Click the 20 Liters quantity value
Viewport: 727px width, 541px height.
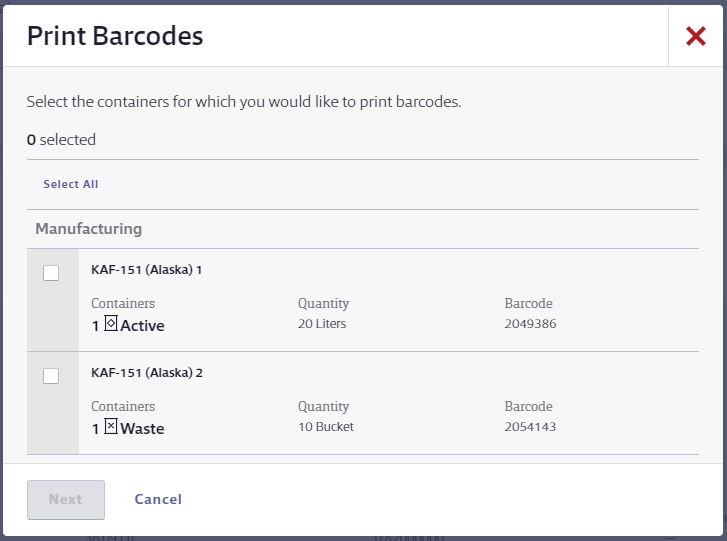(x=322, y=324)
